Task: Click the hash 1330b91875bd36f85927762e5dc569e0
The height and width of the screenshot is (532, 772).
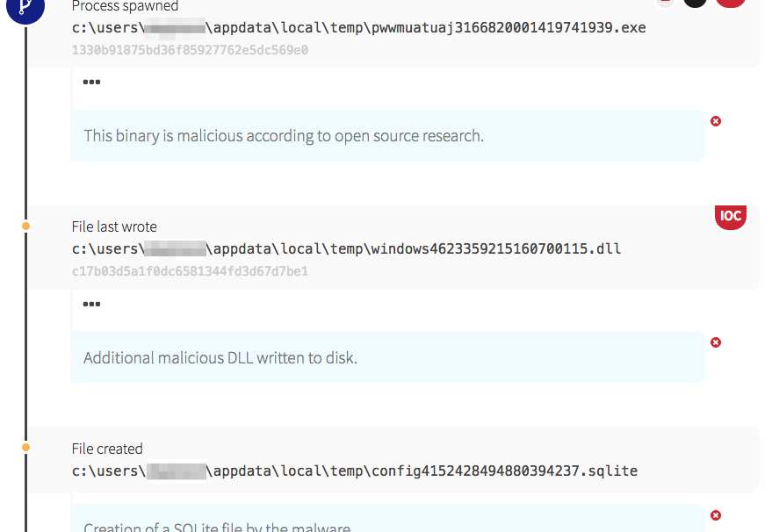Action: click(190, 50)
